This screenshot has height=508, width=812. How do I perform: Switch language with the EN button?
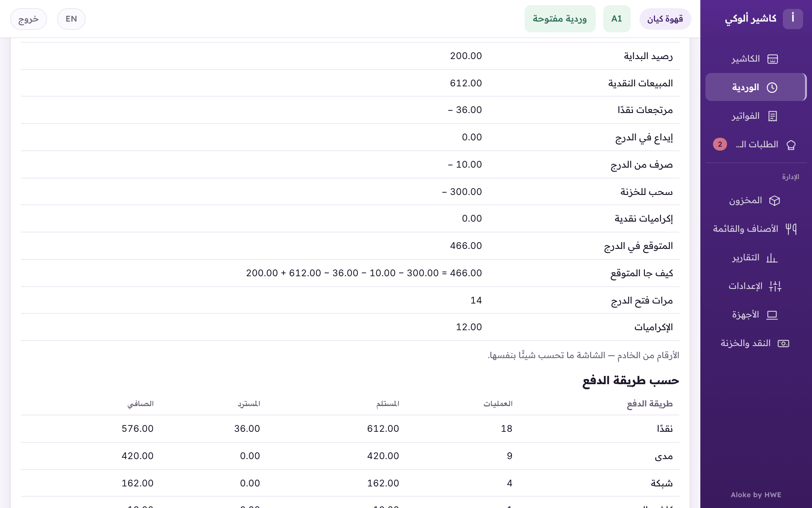point(71,19)
